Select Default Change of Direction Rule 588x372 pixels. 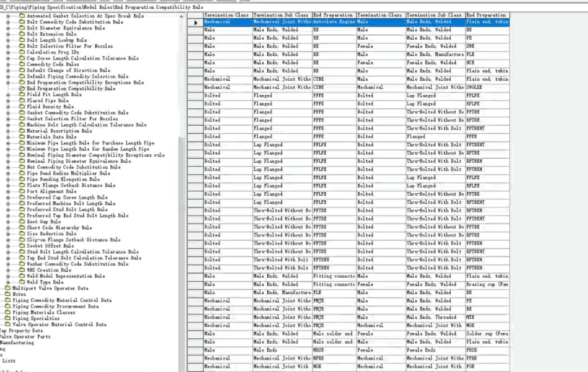point(68,70)
